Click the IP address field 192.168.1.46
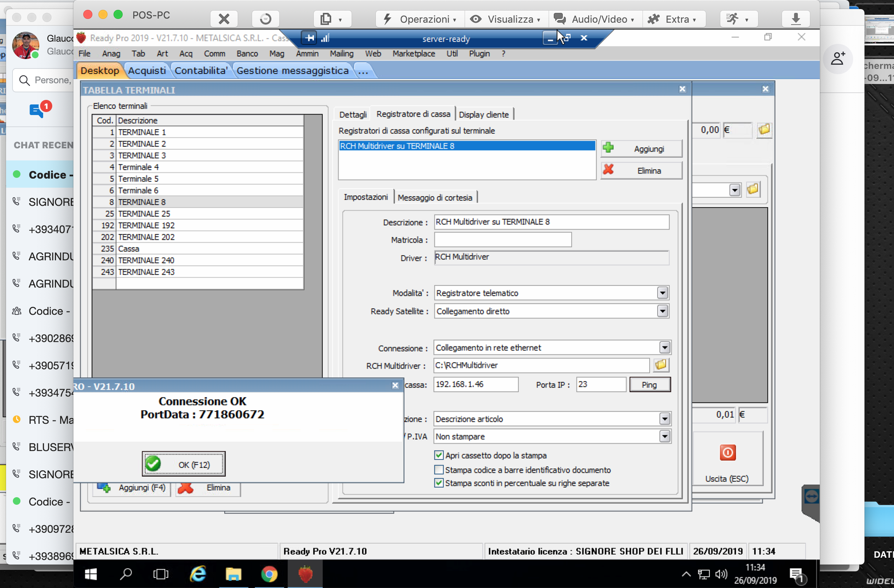 (x=476, y=384)
